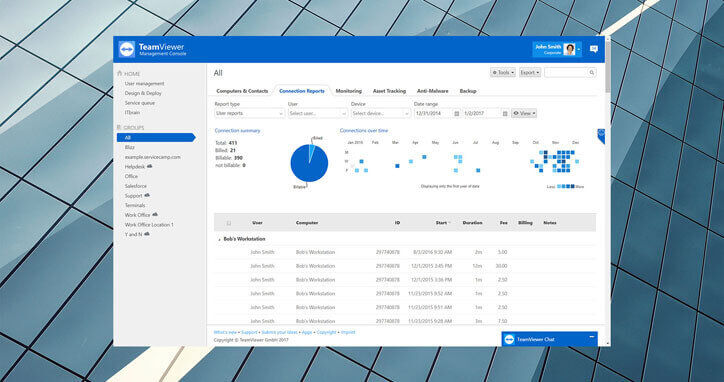Click the TeamViewer Chat logo icon
Image resolution: width=724 pixels, height=382 pixels.
coord(509,339)
